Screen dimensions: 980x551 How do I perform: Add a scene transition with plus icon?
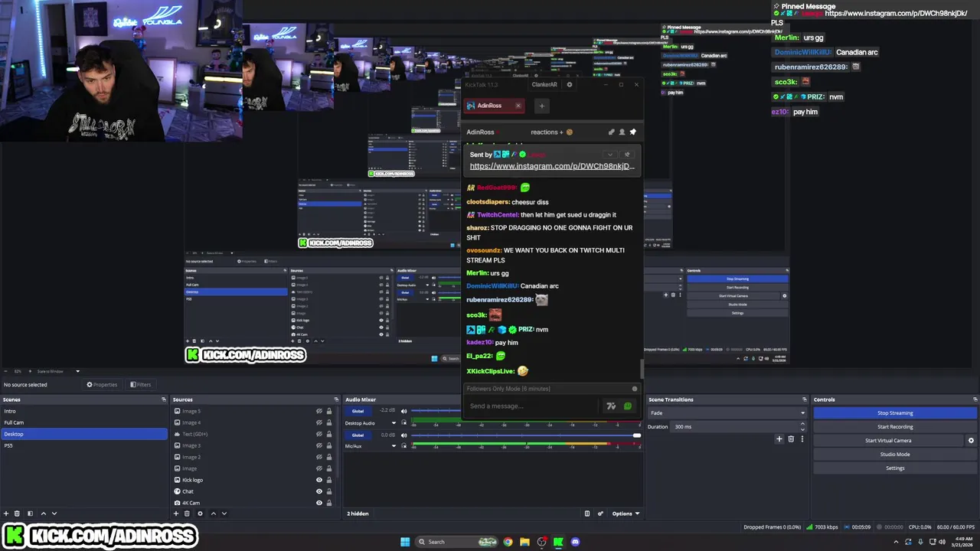click(x=779, y=439)
